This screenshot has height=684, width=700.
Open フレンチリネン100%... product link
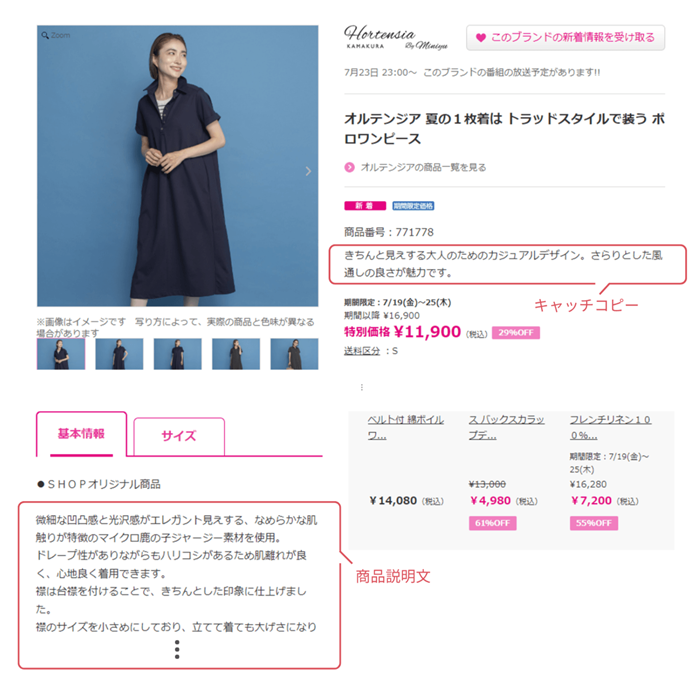coord(610,427)
